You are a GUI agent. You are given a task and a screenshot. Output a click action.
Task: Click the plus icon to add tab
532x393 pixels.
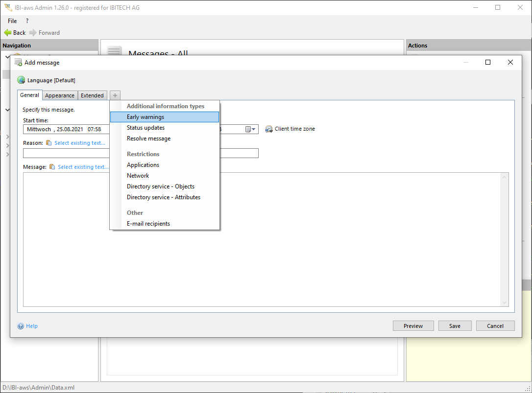click(115, 95)
